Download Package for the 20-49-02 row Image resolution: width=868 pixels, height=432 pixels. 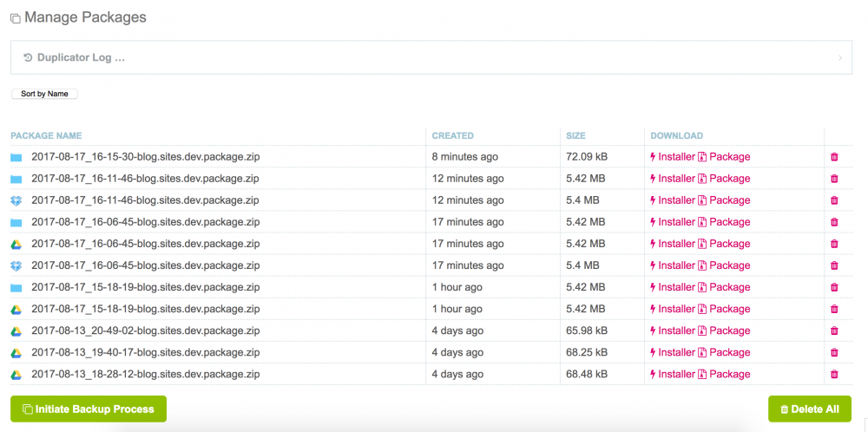pyautogui.click(x=724, y=331)
